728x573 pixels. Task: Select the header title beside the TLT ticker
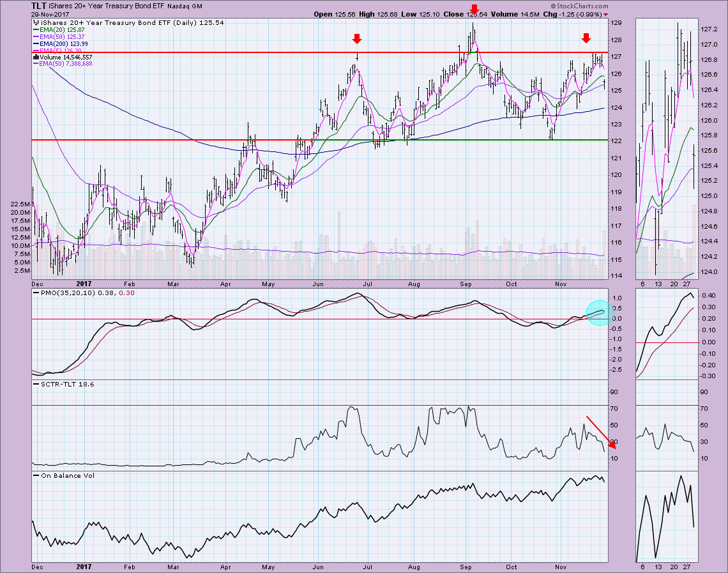pyautogui.click(x=105, y=6)
